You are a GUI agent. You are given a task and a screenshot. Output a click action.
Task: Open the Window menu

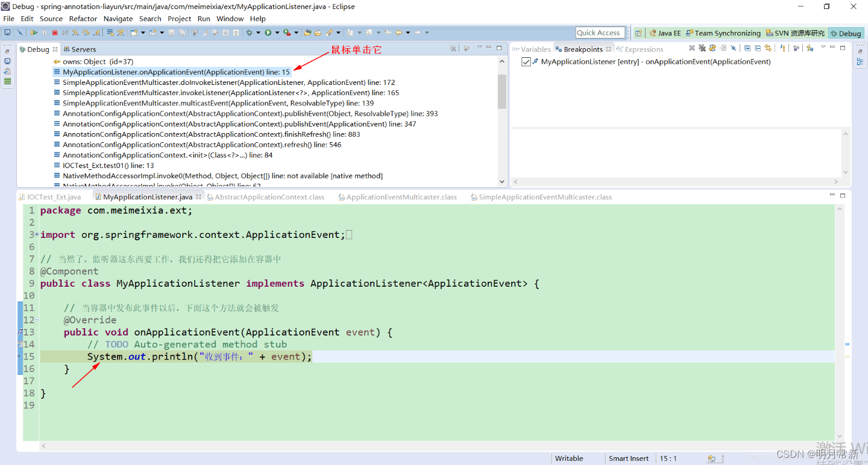click(x=230, y=19)
